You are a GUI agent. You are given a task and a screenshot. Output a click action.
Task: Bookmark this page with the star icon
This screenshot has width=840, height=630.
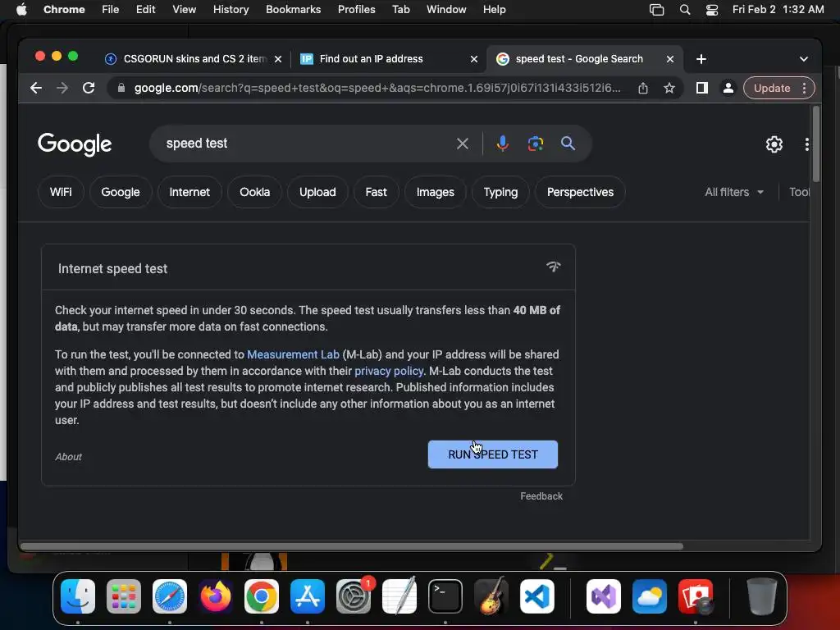click(x=669, y=88)
